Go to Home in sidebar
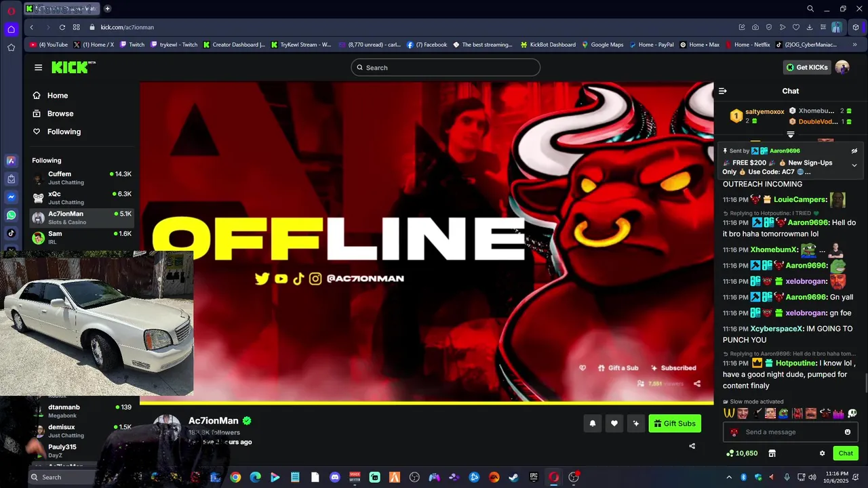The image size is (868, 488). 51,96
